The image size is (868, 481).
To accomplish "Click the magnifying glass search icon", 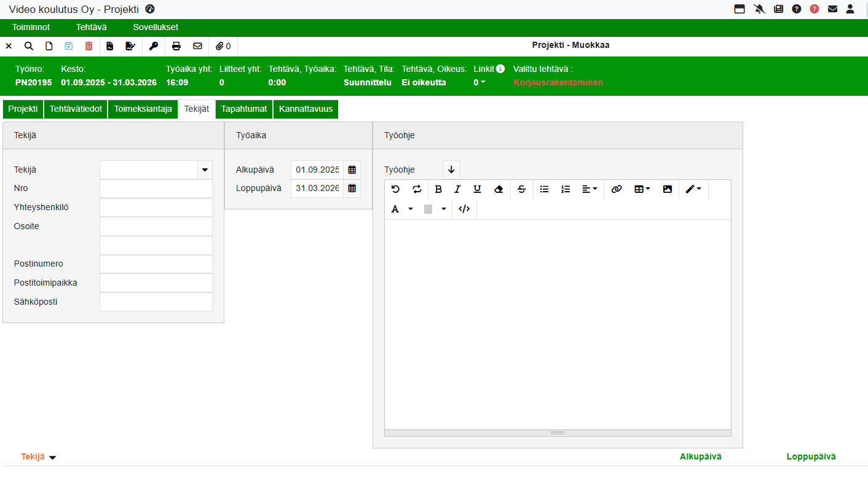I will pos(29,46).
